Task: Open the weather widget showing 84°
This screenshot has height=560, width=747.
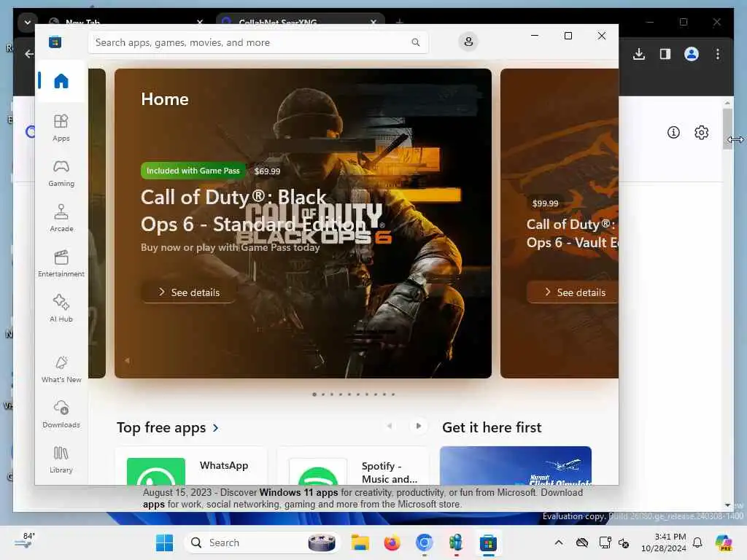Action: tap(24, 542)
